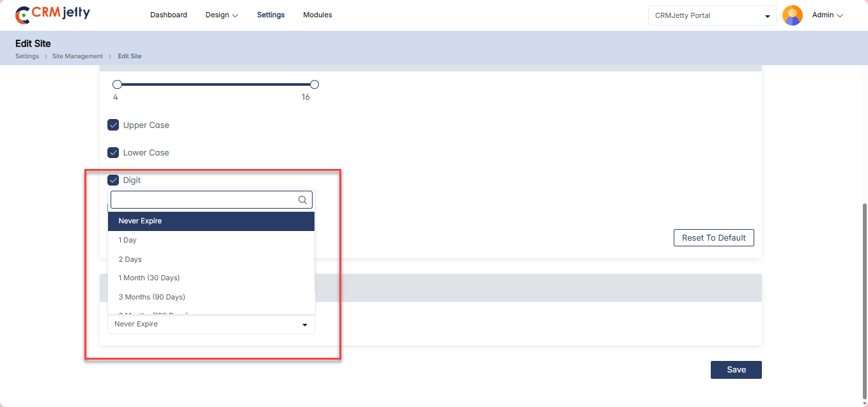Viewport: 868px width, 407px height.
Task: Click the search magnifier icon in dropdown
Action: 303,200
